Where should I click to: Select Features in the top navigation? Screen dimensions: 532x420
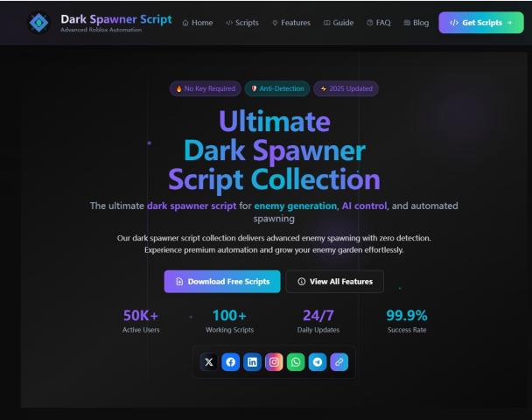pyautogui.click(x=291, y=23)
